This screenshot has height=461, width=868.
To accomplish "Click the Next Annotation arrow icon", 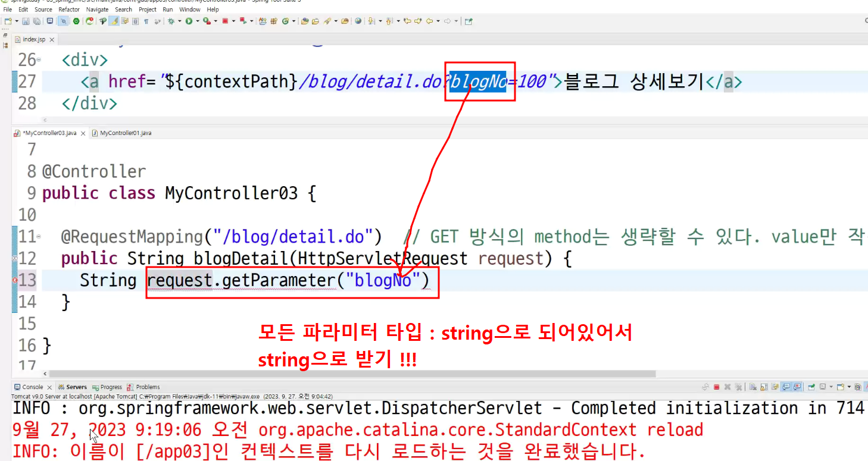I will (x=371, y=21).
